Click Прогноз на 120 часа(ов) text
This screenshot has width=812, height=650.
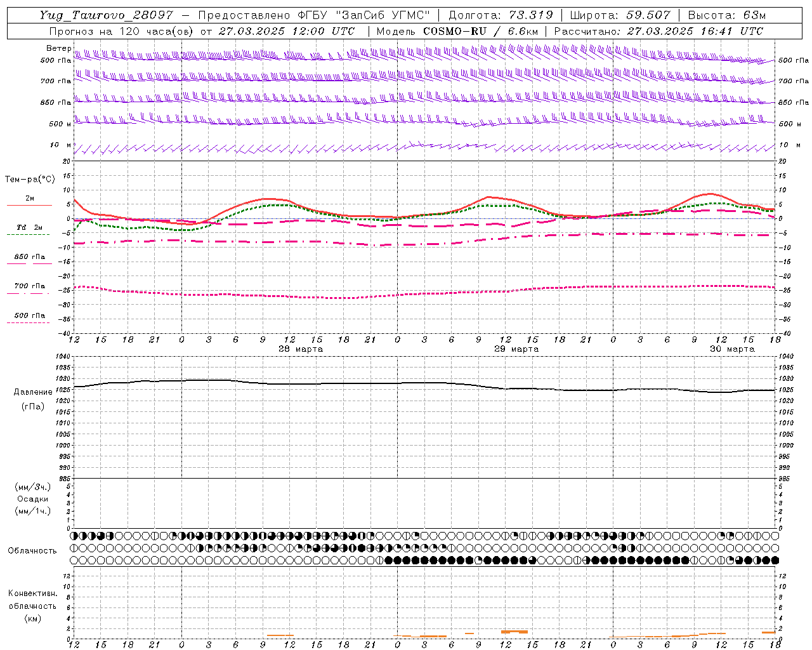click(122, 31)
